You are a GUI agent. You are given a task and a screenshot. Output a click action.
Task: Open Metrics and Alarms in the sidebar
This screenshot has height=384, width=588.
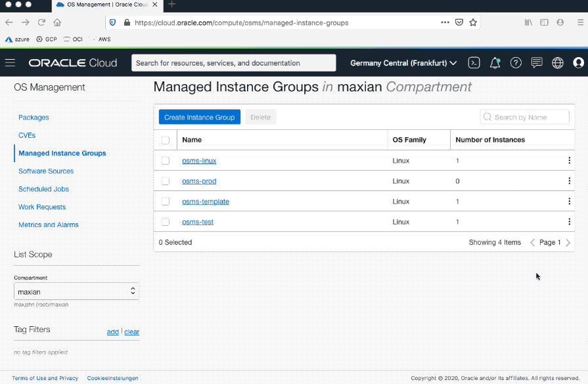pos(49,224)
